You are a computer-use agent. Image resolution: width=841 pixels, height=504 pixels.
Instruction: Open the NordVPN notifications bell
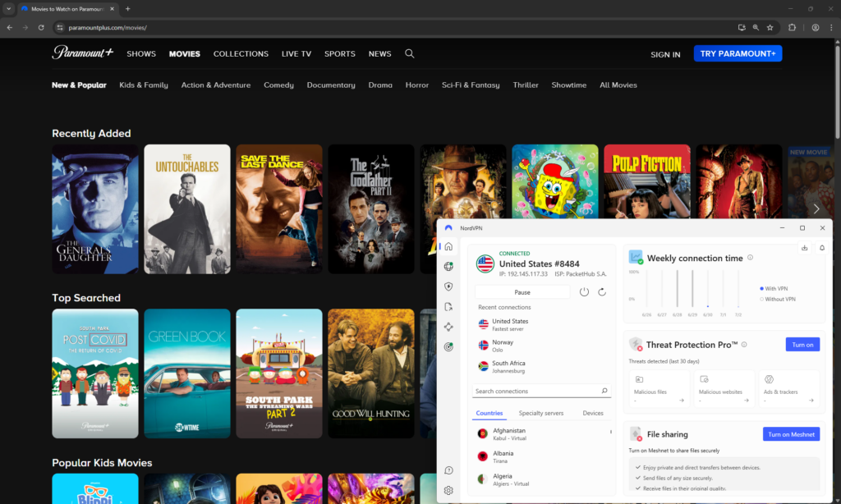[821, 248]
